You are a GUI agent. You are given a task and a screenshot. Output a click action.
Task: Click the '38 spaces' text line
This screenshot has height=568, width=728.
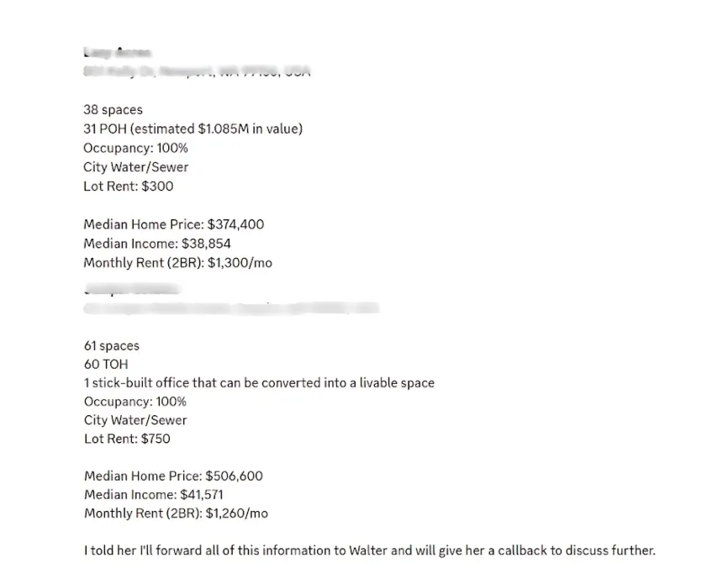point(113,110)
